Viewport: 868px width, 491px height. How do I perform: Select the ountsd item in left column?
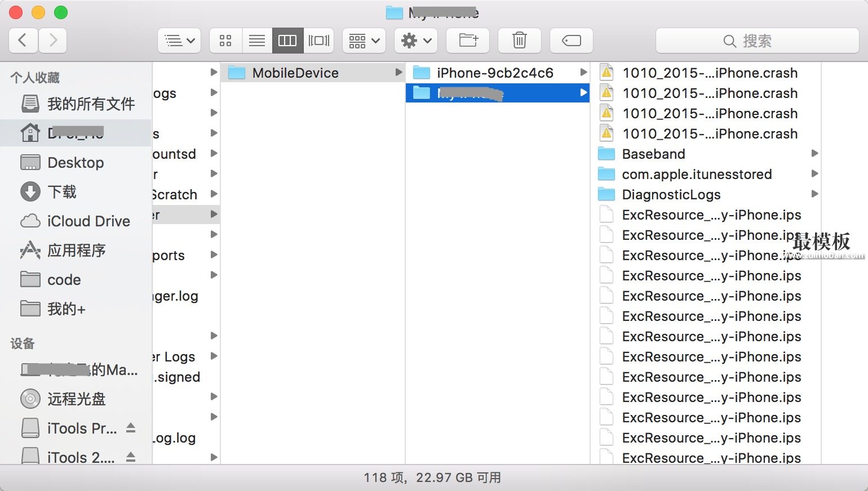pyautogui.click(x=185, y=154)
